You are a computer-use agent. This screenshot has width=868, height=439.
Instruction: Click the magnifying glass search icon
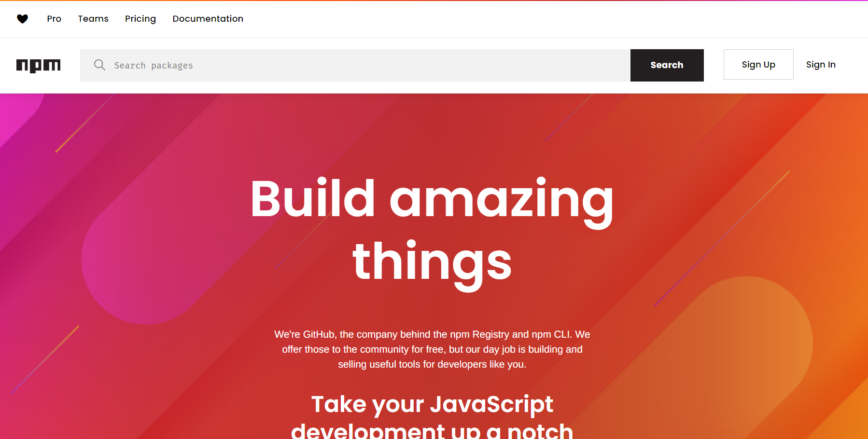pyautogui.click(x=99, y=65)
